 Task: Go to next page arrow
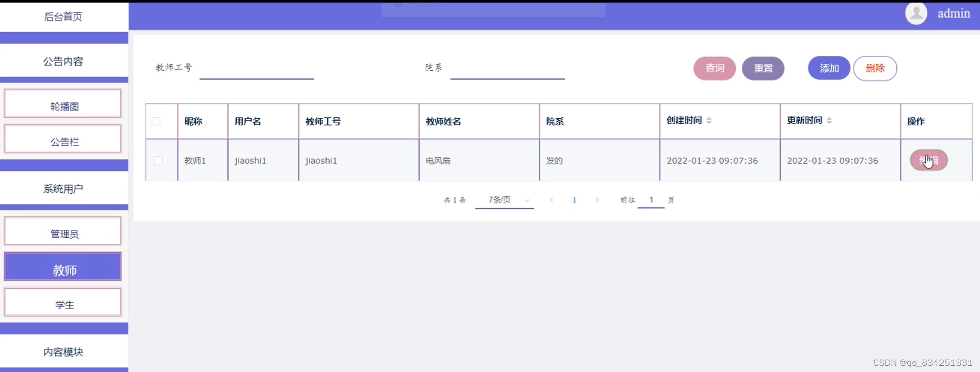click(x=597, y=200)
